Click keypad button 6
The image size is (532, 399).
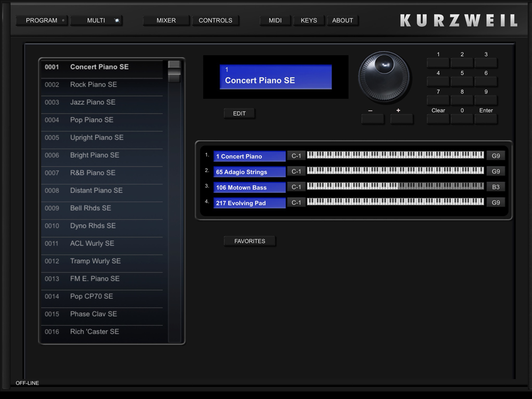click(x=486, y=81)
